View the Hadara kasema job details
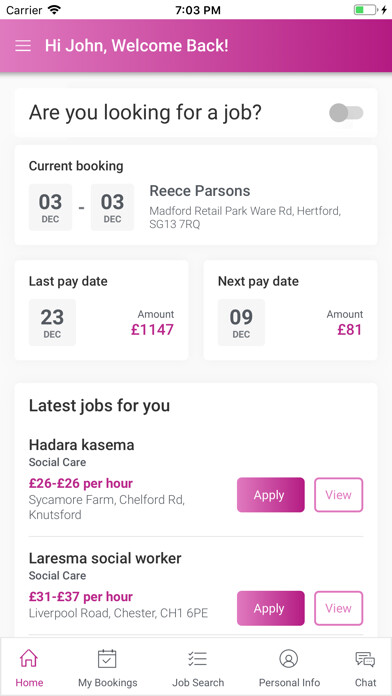This screenshot has height=696, width=392. (x=339, y=495)
